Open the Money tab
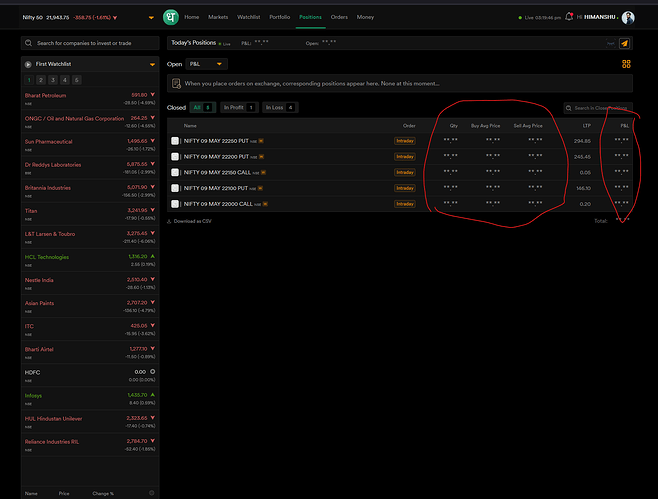 click(365, 17)
